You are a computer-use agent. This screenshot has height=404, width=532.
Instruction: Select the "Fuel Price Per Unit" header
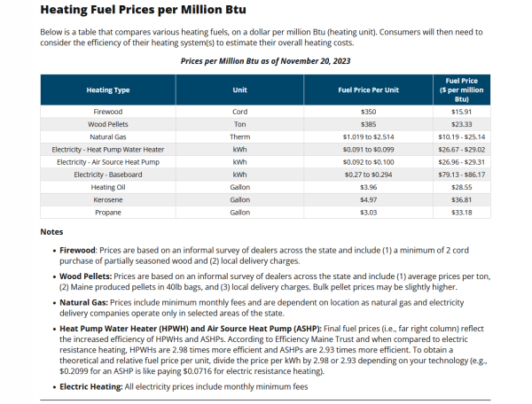coord(369,90)
